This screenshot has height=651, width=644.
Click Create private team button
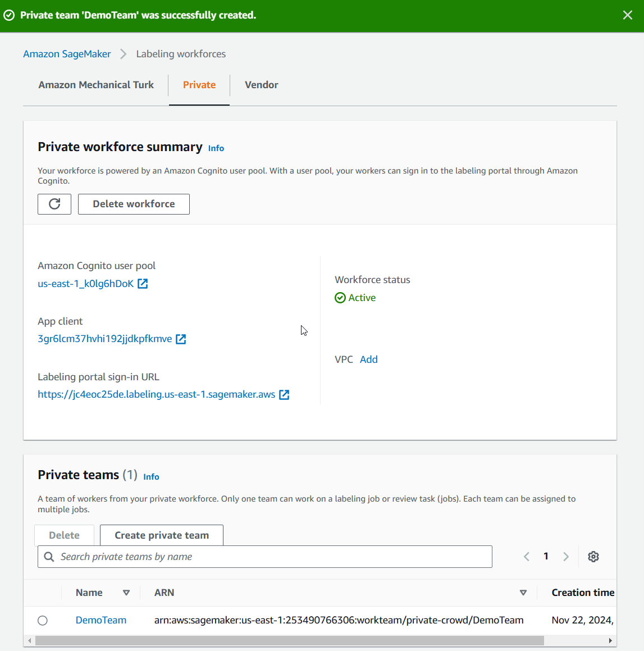(162, 535)
